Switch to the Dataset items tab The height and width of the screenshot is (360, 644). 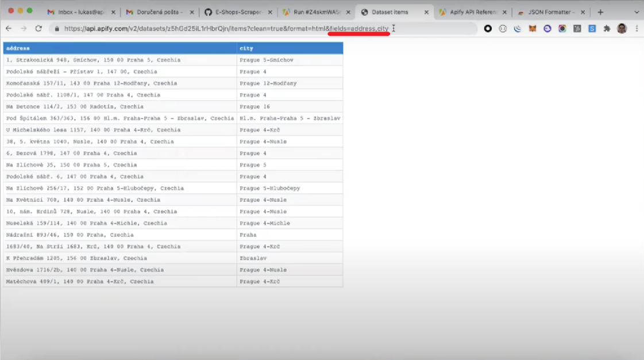pyautogui.click(x=391, y=11)
